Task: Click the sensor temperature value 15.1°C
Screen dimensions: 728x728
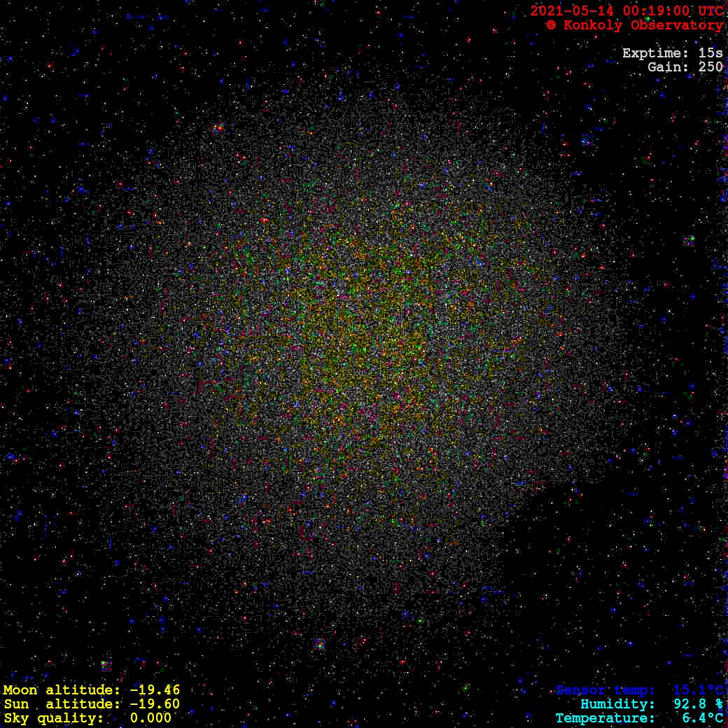Action: coord(698,690)
